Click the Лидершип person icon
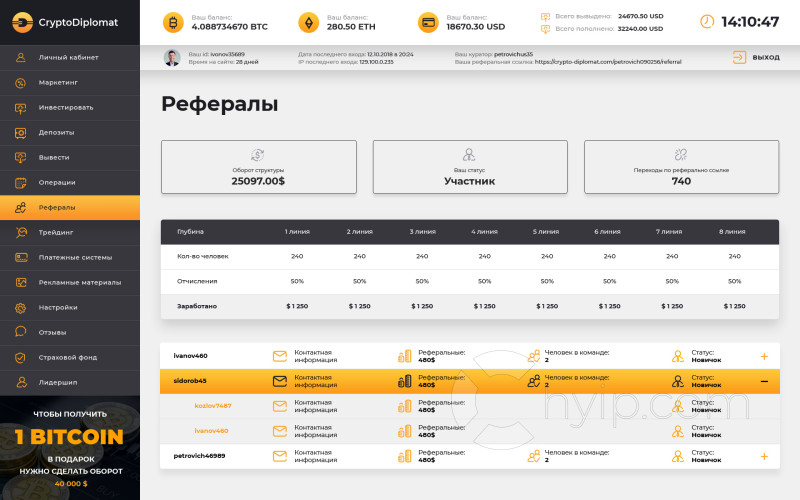800x500 pixels. coord(21,382)
